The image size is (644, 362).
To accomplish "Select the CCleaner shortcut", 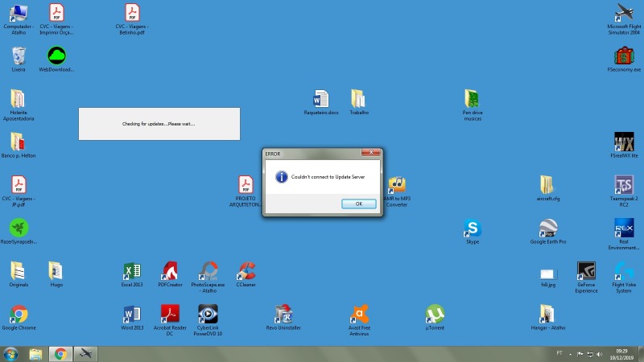I will point(246,274).
